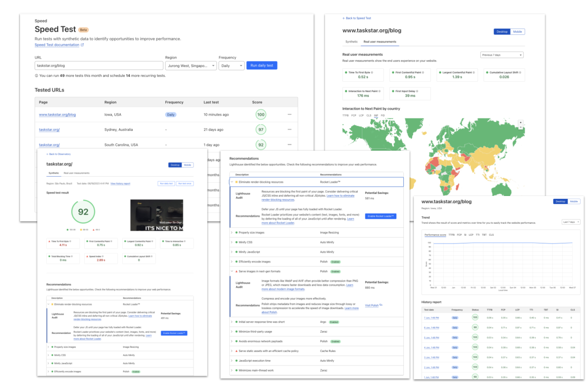This screenshot has width=588, height=392.
Task: Click Enable Rocket Loader in large Recommendations window
Action: click(381, 216)
